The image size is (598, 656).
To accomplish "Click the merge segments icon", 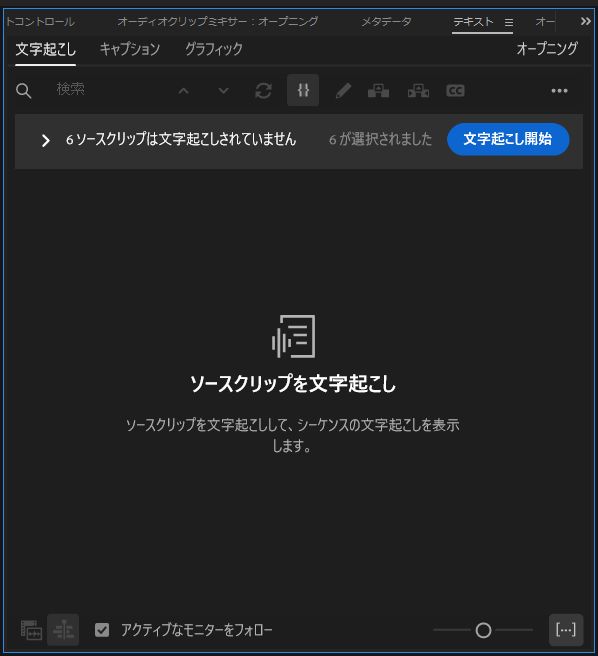I will (378, 90).
